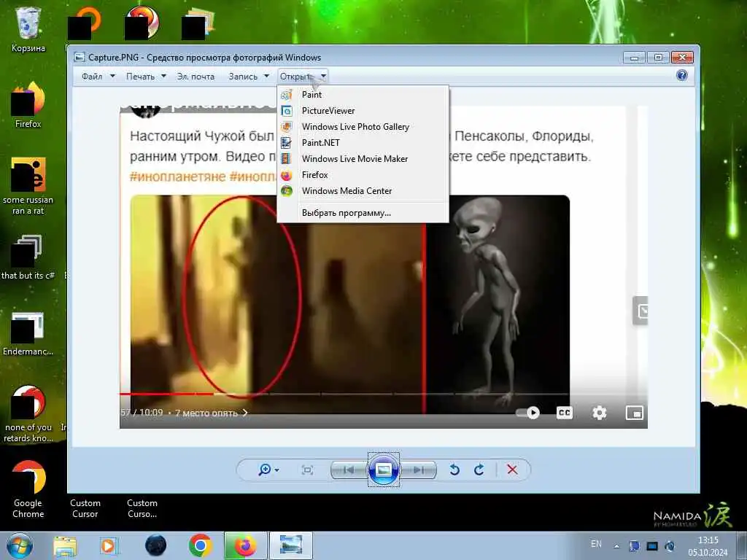Rotate image counterclockwise

[x=454, y=470]
